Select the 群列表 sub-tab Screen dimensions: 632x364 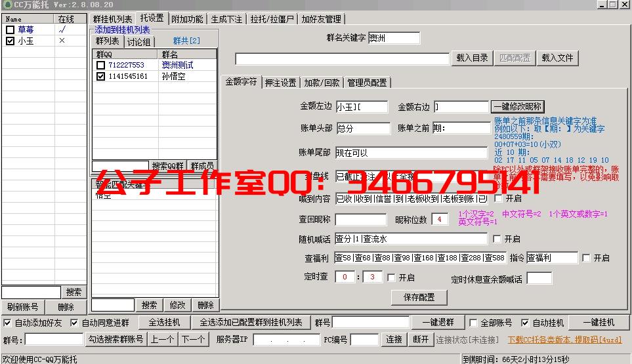[x=108, y=41]
